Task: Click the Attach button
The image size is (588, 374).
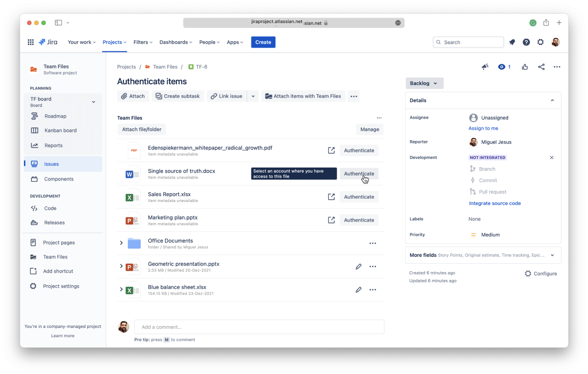Action: pyautogui.click(x=133, y=96)
